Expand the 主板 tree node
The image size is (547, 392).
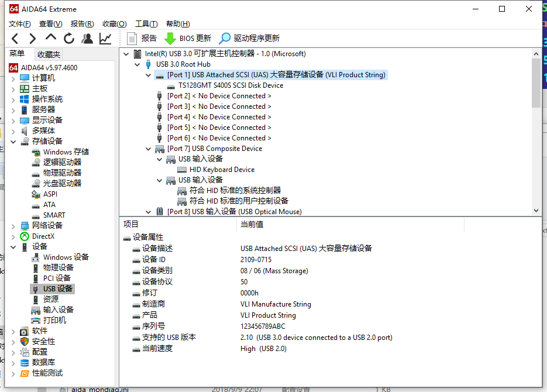[13, 90]
